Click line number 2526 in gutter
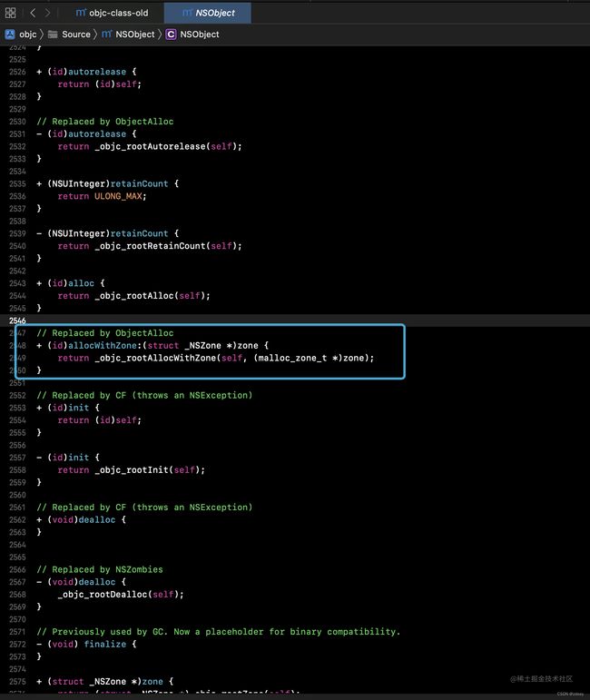Screen dimensions: 590x700 click(17, 72)
